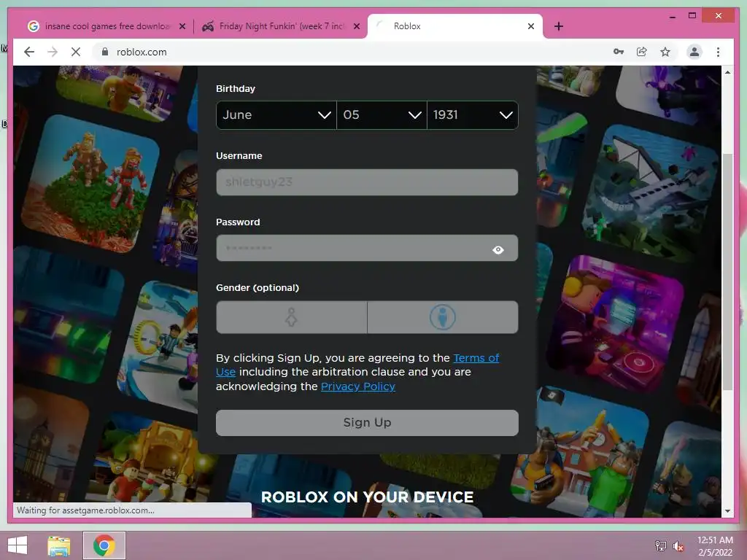Close the Friday Night Funkin' tab
The width and height of the screenshot is (747, 560).
(x=356, y=26)
